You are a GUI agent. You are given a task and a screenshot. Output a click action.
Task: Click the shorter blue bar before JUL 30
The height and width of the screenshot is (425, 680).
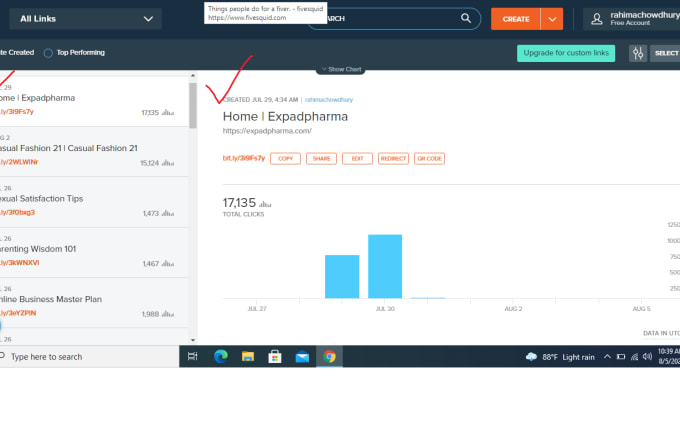342,277
